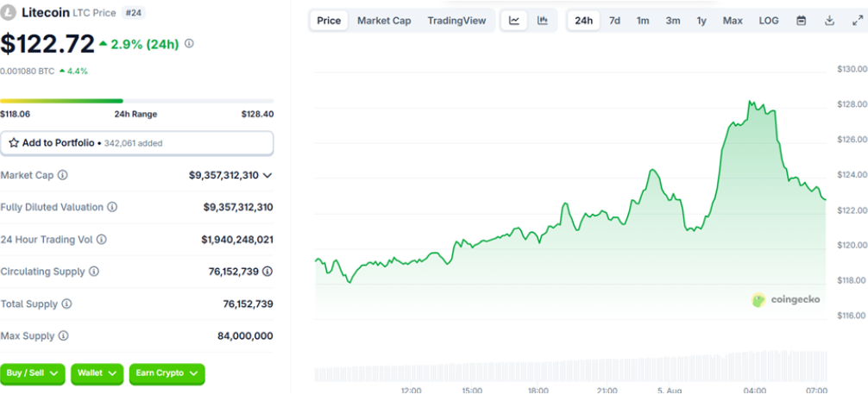Viewport: 868px width, 401px height.
Task: Click Add to Portfolio button
Action: click(136, 142)
